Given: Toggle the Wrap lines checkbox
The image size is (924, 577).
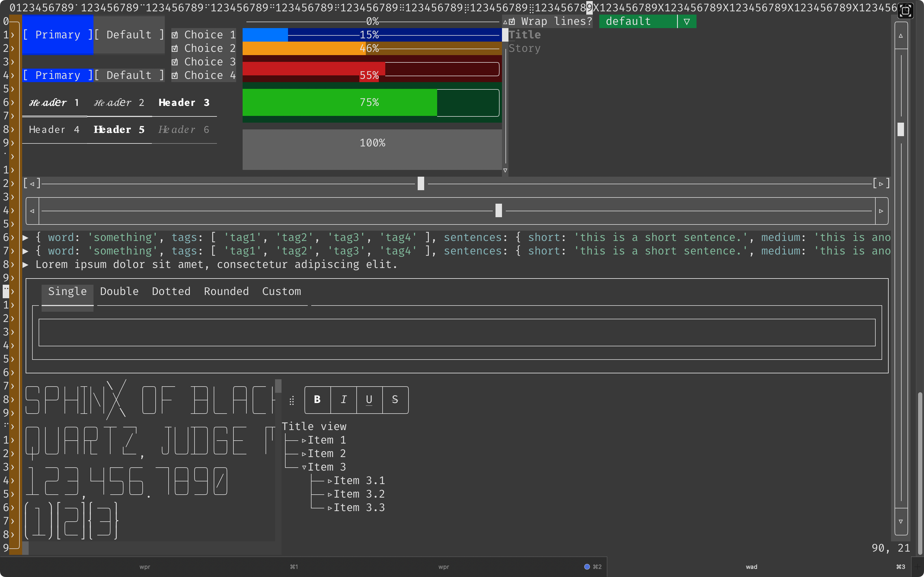Looking at the screenshot, I should click(512, 22).
